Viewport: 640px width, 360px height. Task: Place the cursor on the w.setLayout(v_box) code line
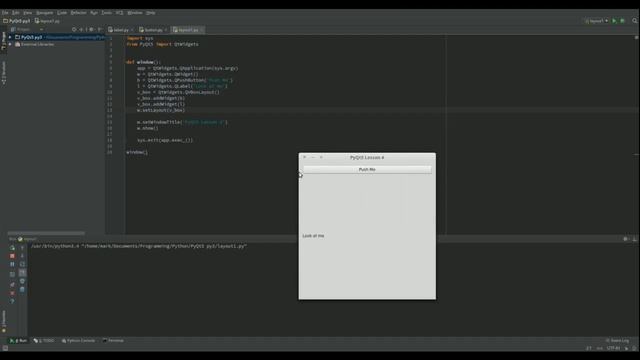coord(161,110)
